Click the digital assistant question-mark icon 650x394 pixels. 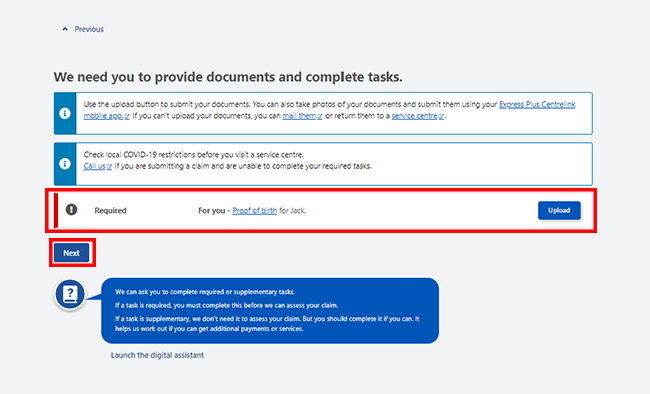click(x=70, y=294)
